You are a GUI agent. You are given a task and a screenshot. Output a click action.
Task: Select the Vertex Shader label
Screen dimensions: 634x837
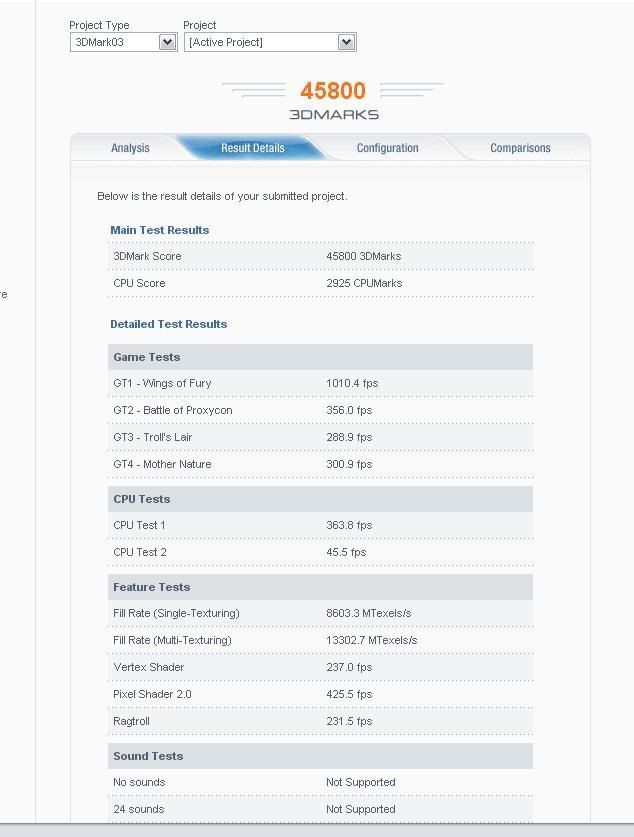[149, 667]
